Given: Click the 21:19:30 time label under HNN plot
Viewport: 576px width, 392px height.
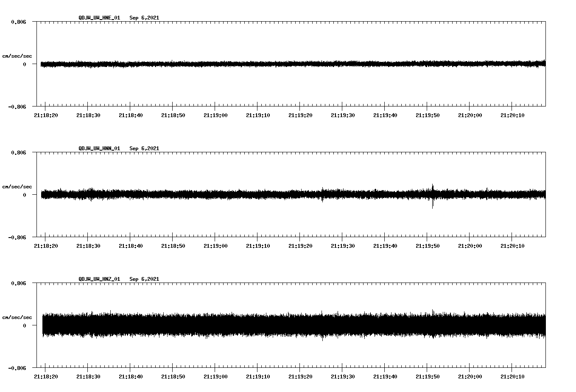Looking at the screenshot, I should pos(343,246).
